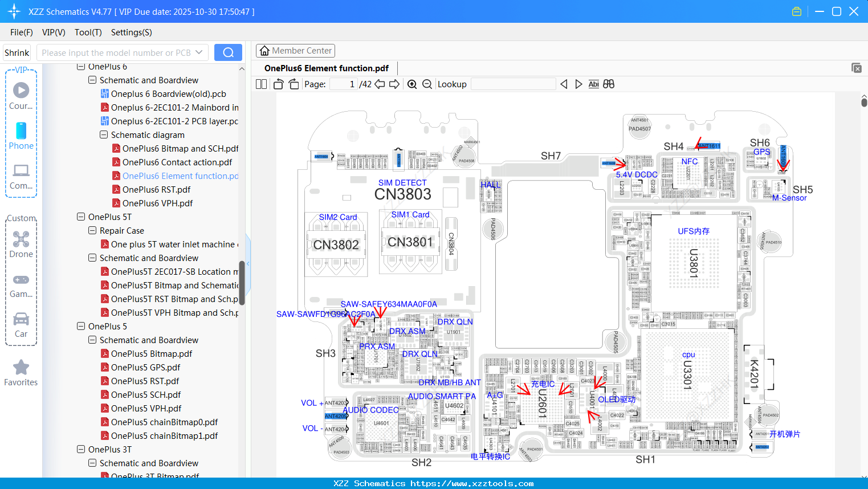Screen dimensions: 868x489
Task: Open the Settings(S) menu
Action: pos(132,32)
